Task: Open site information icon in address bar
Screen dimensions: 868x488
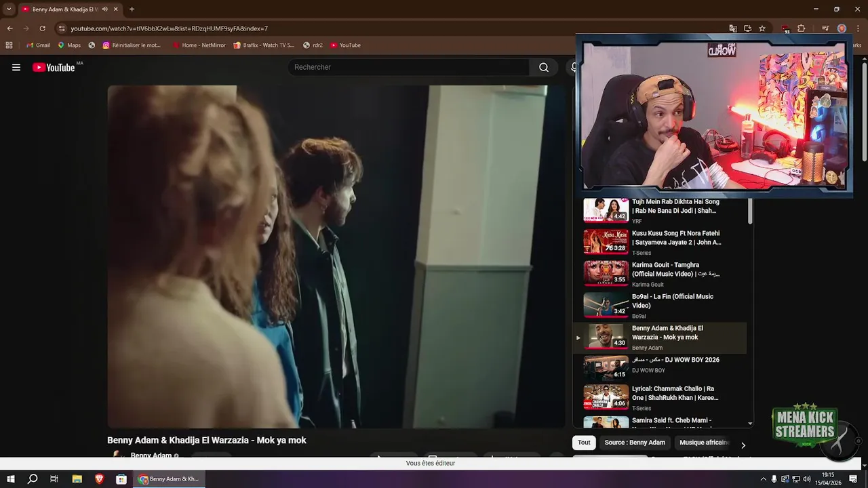Action: (x=62, y=28)
